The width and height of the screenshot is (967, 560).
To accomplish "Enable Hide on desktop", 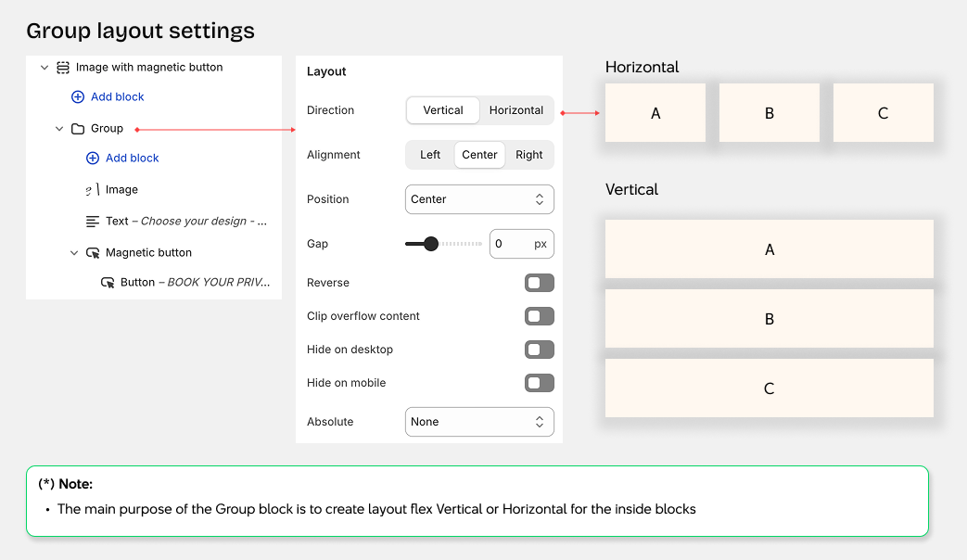I will tap(539, 350).
